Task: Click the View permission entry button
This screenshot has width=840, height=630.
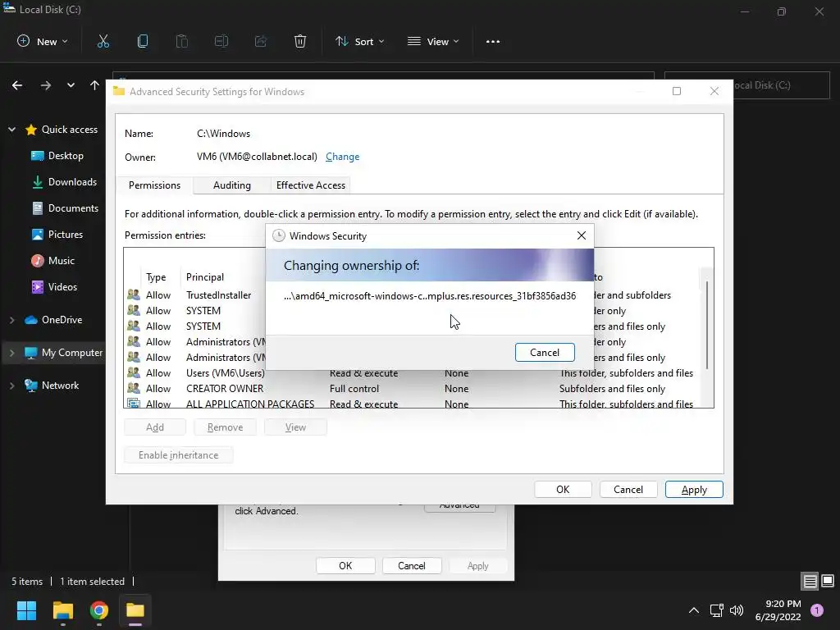Action: [x=295, y=427]
